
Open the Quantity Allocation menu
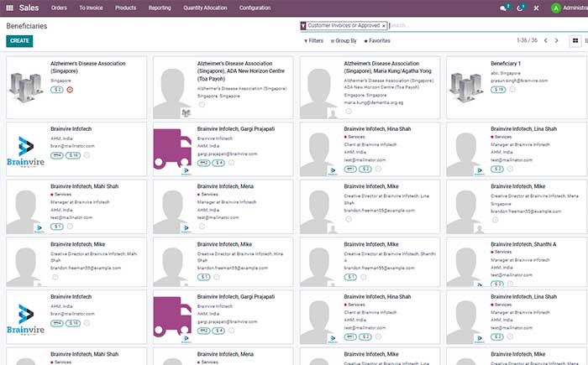(205, 8)
